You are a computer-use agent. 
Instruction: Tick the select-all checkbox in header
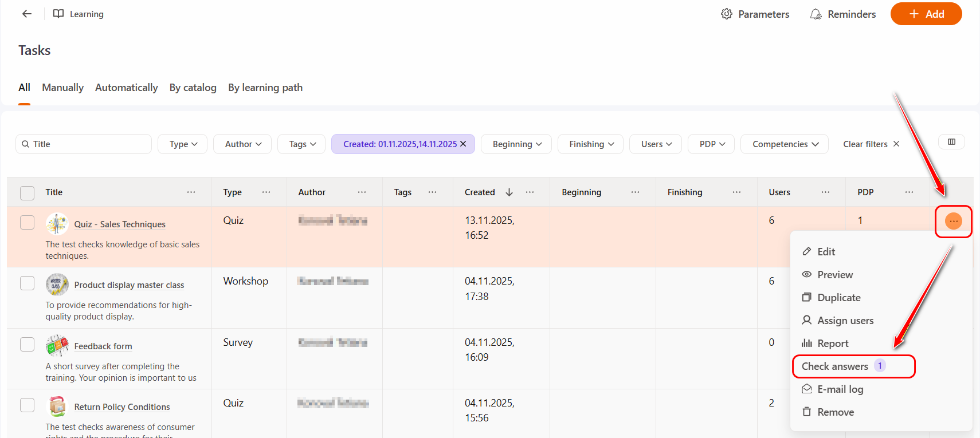[x=27, y=193]
